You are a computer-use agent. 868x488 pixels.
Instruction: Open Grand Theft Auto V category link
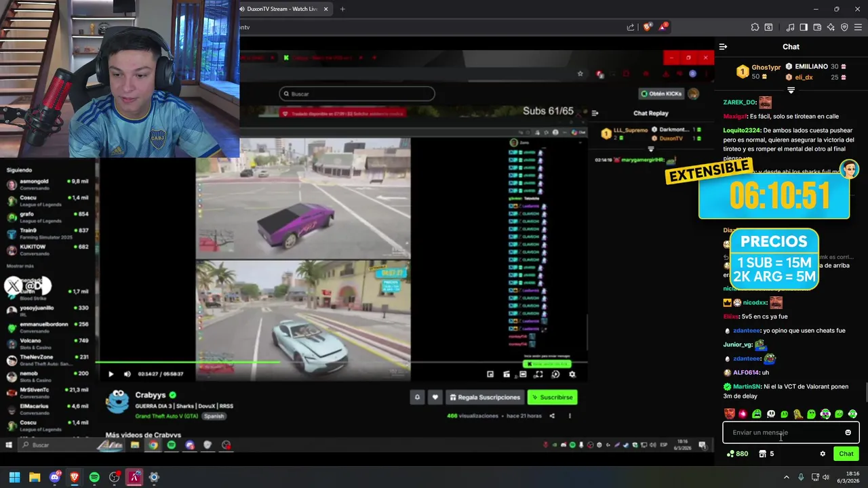click(x=167, y=416)
